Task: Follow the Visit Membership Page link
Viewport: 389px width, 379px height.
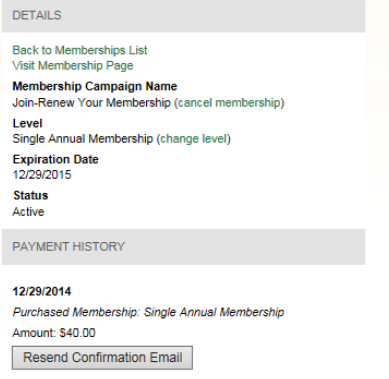Action: (x=73, y=66)
